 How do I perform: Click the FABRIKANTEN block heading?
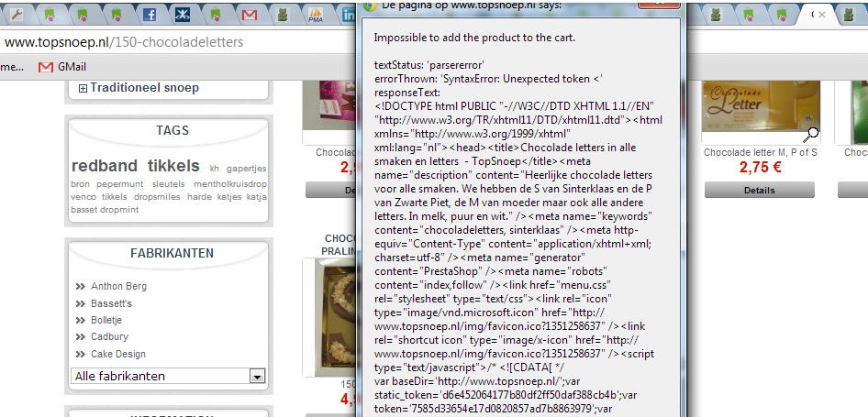(x=172, y=253)
